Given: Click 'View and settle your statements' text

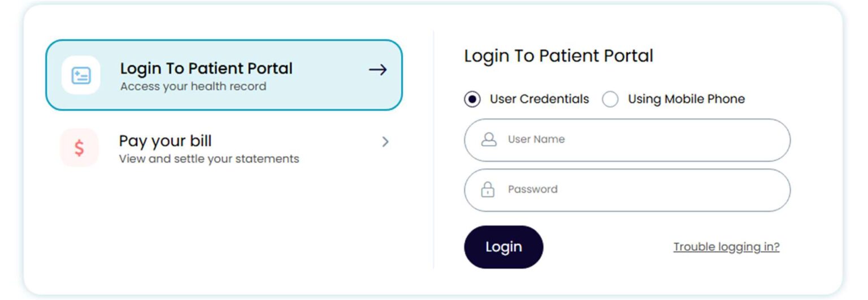Looking at the screenshot, I should tap(209, 159).
